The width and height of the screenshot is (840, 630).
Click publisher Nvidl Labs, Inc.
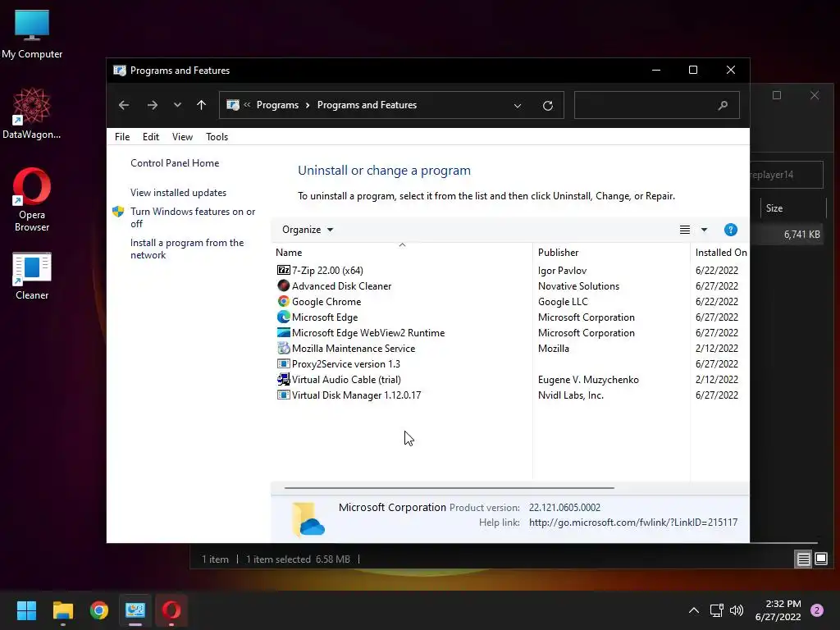[x=571, y=395]
